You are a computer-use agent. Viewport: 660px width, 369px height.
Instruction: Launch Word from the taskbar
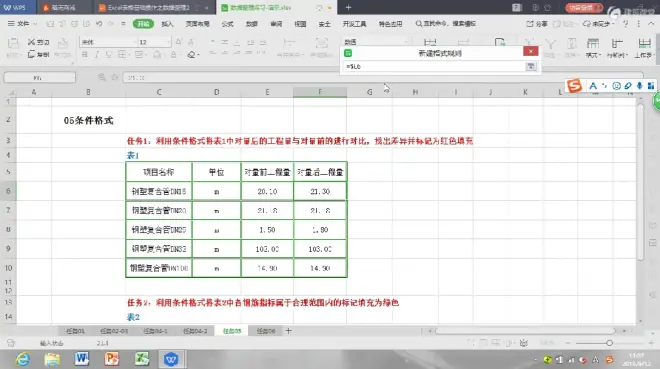pos(82,359)
